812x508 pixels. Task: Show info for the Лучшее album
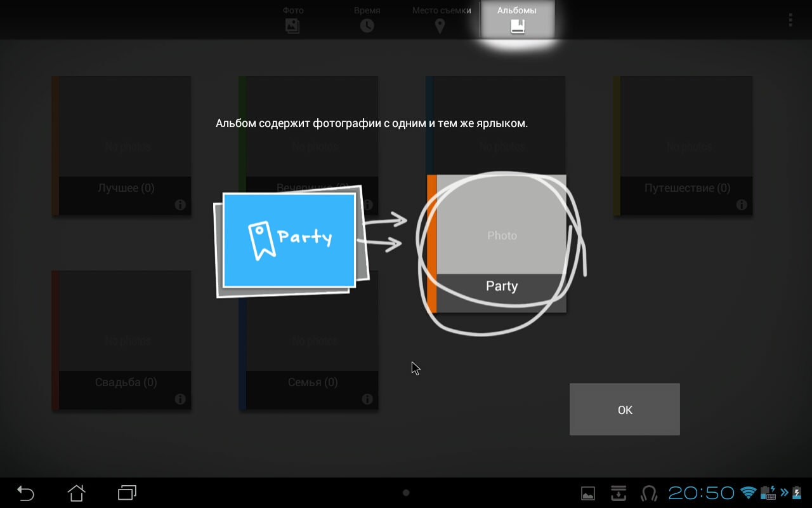[180, 205]
